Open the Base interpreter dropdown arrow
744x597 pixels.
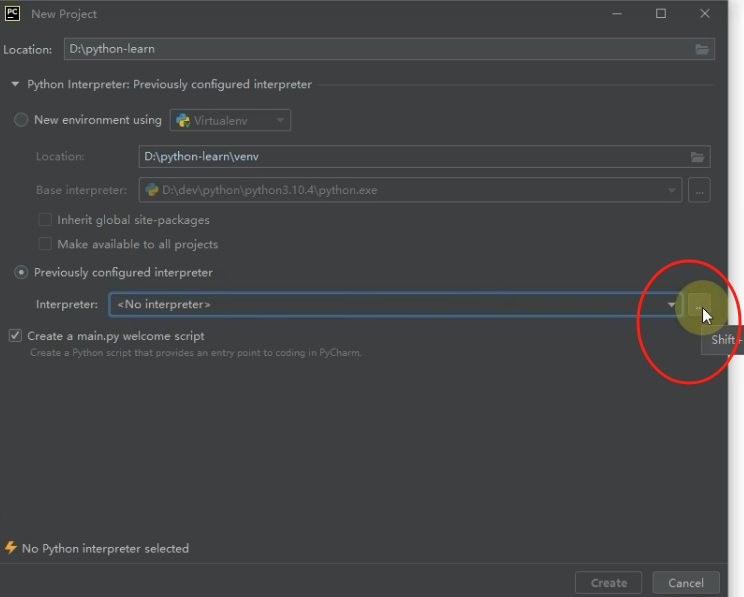(x=671, y=190)
